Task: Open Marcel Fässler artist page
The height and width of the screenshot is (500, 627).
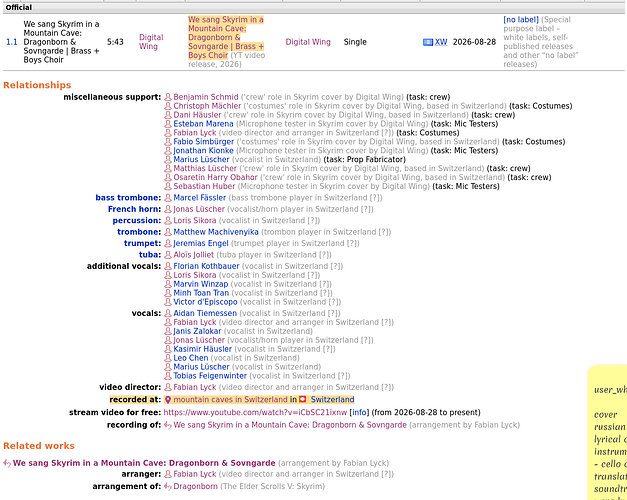Action: point(200,198)
